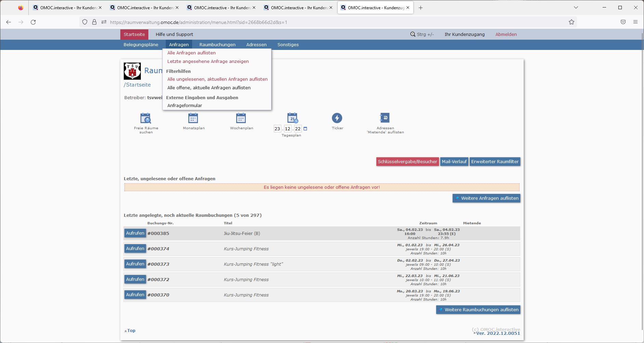Screen dimensions: 644x343
Task: Click the year field showing 22
Action: tap(298, 129)
